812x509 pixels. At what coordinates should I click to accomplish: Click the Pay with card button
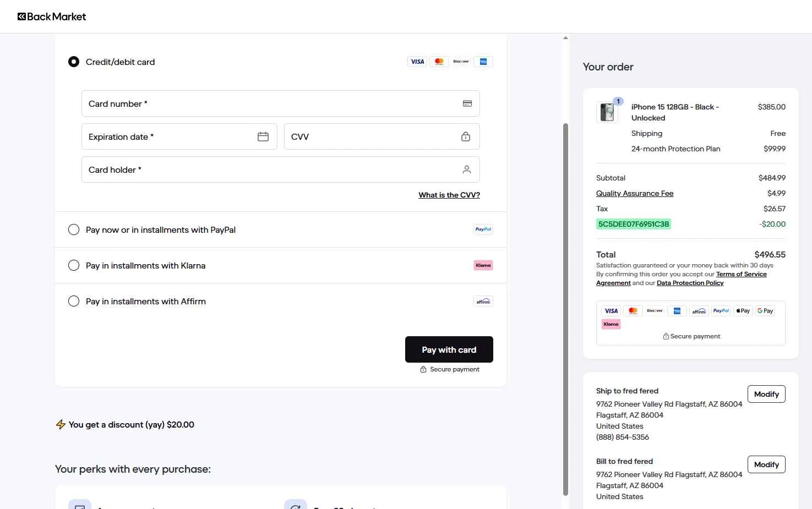coord(449,349)
